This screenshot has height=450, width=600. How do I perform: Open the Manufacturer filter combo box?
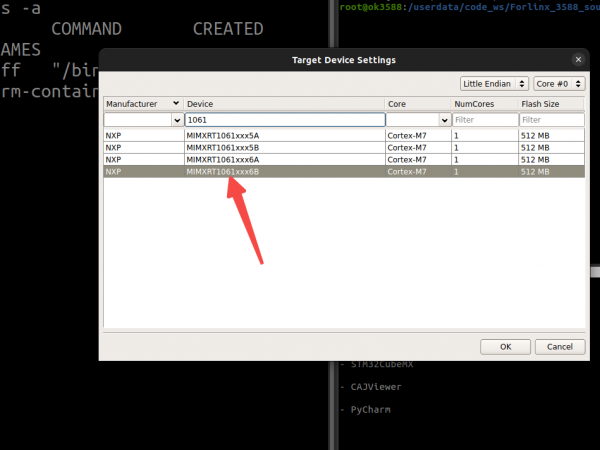point(143,119)
